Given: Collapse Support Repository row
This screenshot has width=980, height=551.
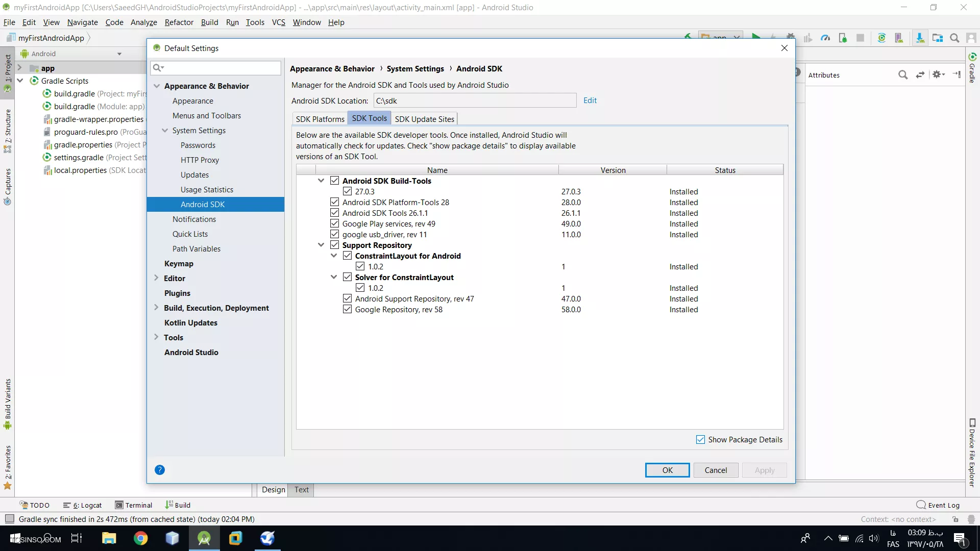Looking at the screenshot, I should [x=321, y=245].
